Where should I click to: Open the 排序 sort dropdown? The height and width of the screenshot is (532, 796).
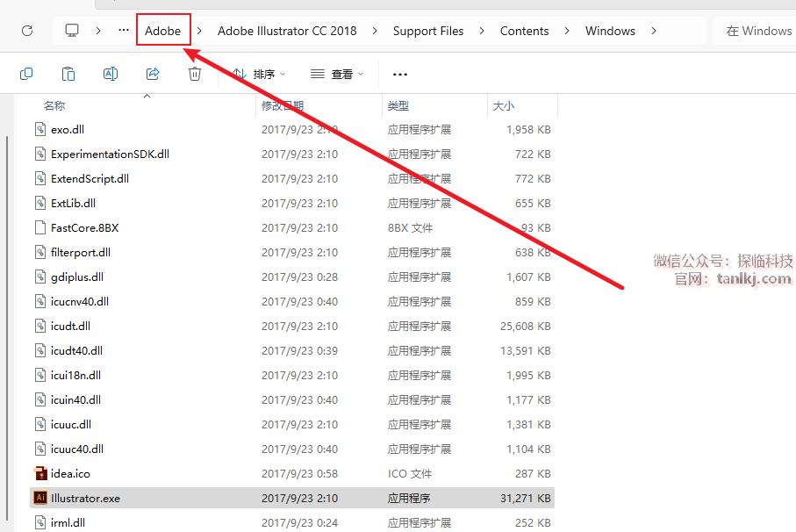point(259,74)
